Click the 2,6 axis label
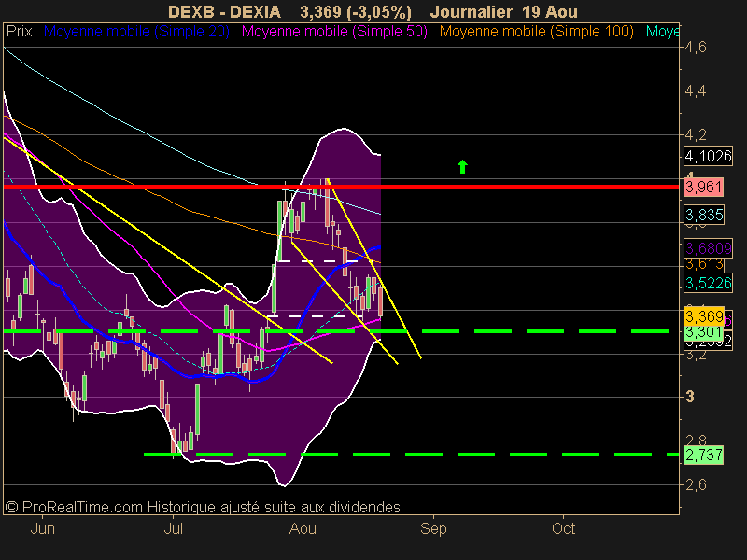The image size is (747, 560). click(x=696, y=484)
